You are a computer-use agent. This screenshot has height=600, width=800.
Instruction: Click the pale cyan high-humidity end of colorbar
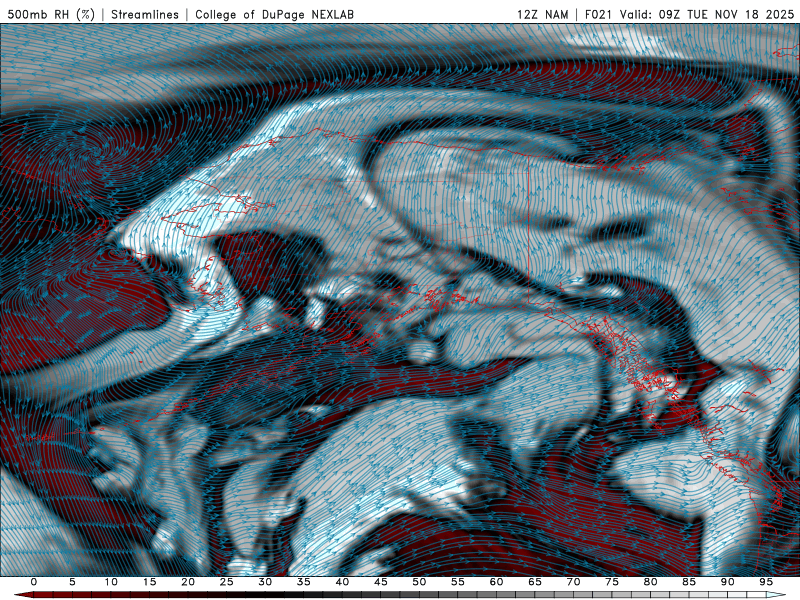[776, 595]
